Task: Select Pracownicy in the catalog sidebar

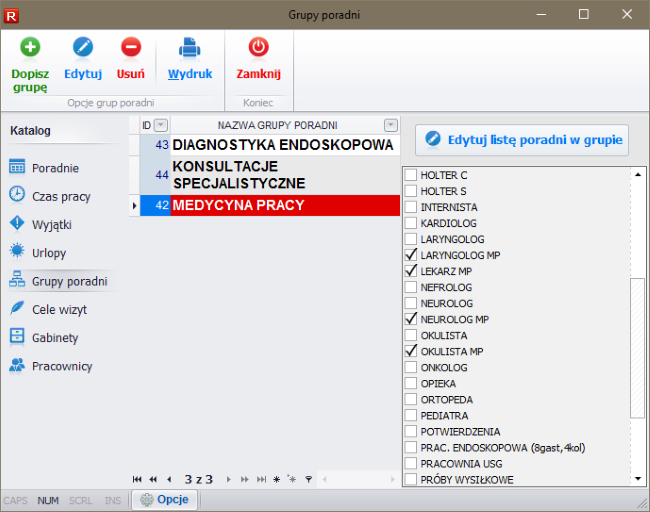Action: click(62, 366)
